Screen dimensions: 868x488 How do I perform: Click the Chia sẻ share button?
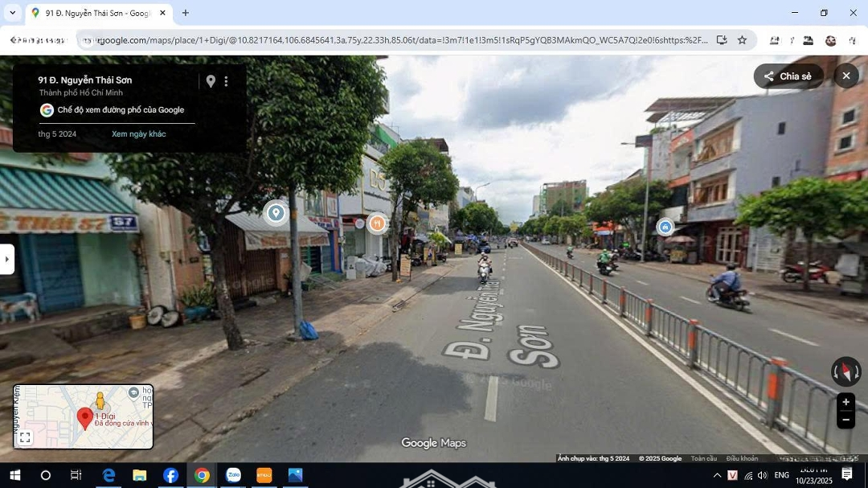(x=788, y=76)
